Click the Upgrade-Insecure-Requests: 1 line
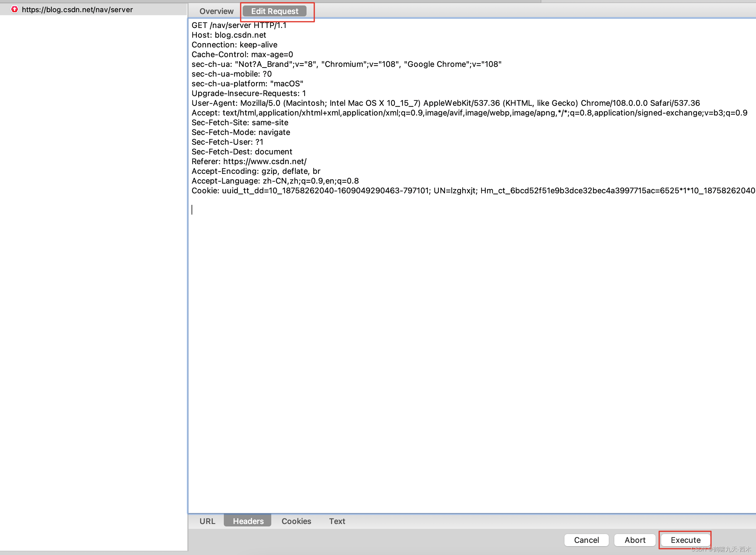Viewport: 756px width, 555px height. click(248, 93)
